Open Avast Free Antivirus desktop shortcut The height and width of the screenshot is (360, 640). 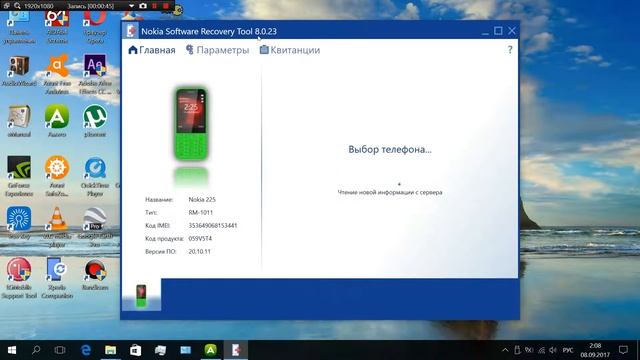click(x=57, y=75)
